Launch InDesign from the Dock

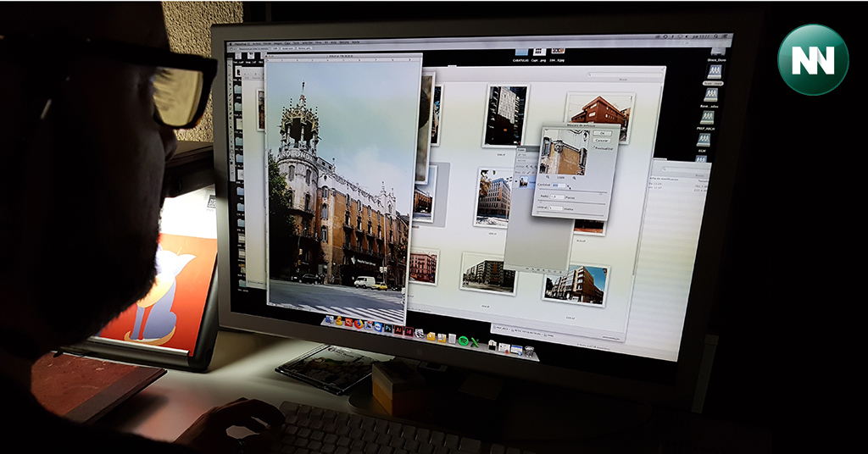[409, 330]
